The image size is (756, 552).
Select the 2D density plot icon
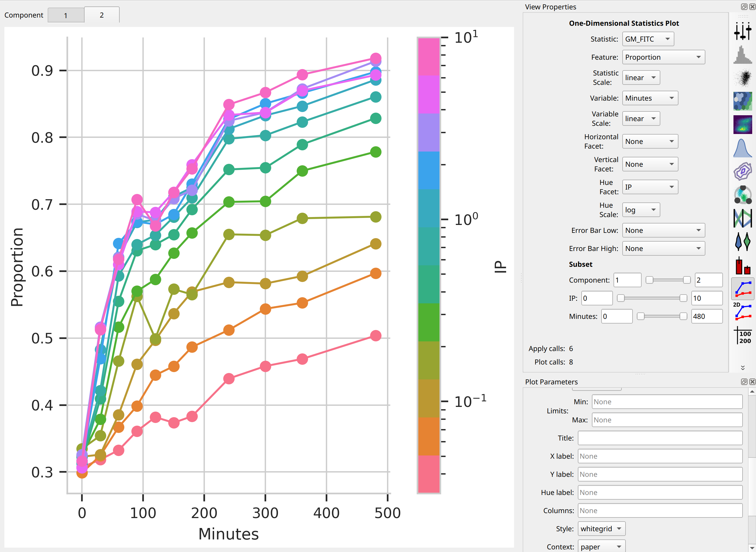[x=742, y=124]
